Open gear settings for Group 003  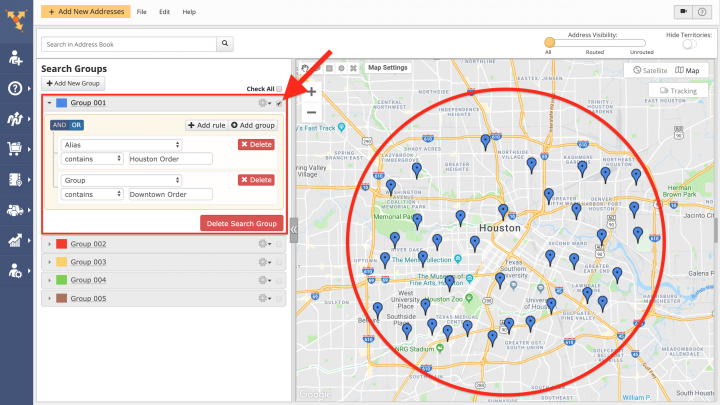point(264,262)
